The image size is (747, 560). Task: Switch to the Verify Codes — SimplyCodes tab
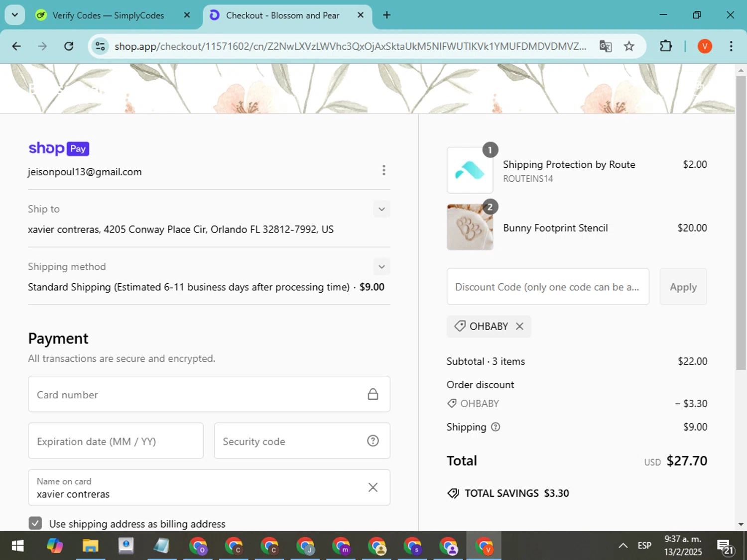coord(108,15)
